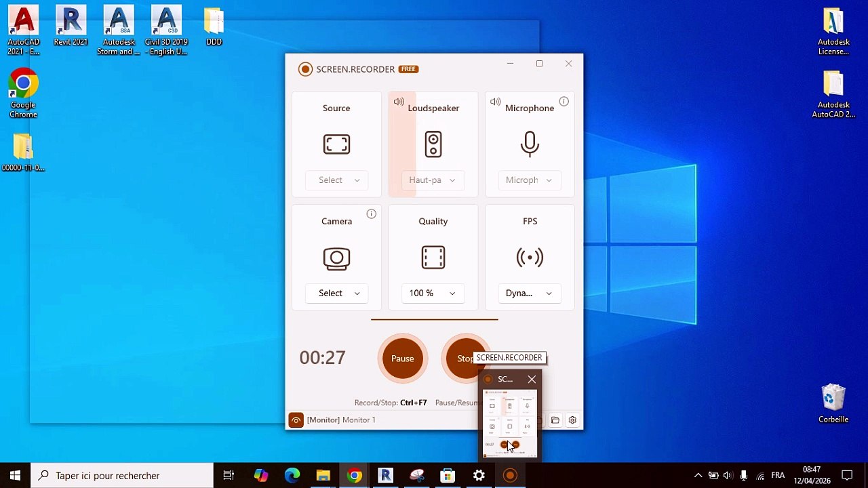
Task: Select the Autodesk AutoCAD 2... folder icon
Action: tap(833, 94)
